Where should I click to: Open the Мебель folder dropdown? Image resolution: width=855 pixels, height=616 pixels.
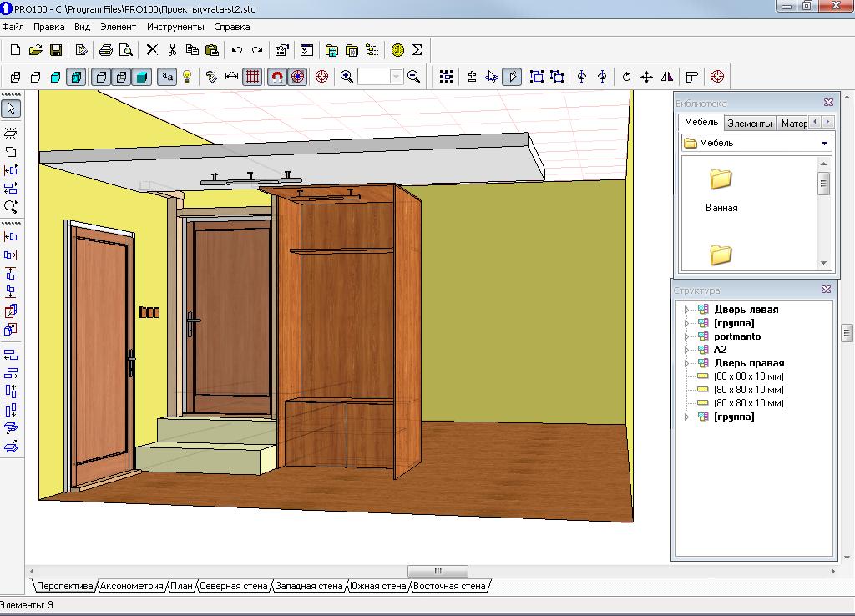pyautogui.click(x=824, y=143)
